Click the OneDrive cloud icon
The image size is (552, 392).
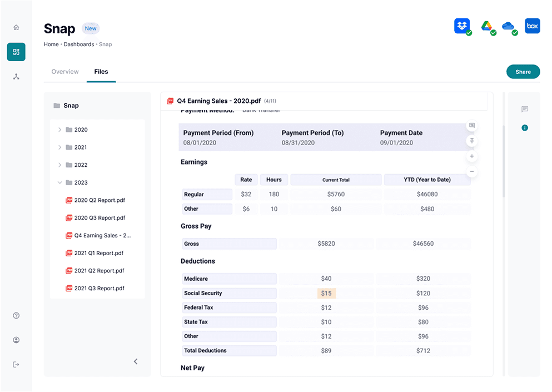tap(508, 26)
